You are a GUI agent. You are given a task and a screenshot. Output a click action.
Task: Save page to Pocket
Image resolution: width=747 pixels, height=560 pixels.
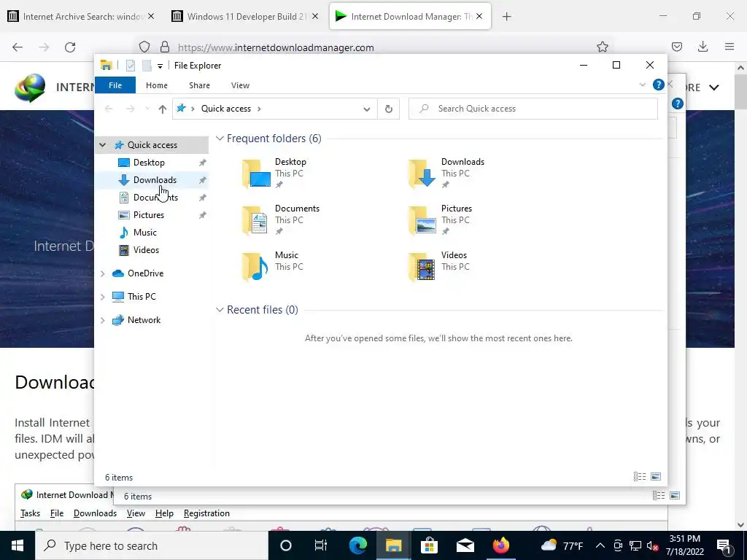point(676,47)
